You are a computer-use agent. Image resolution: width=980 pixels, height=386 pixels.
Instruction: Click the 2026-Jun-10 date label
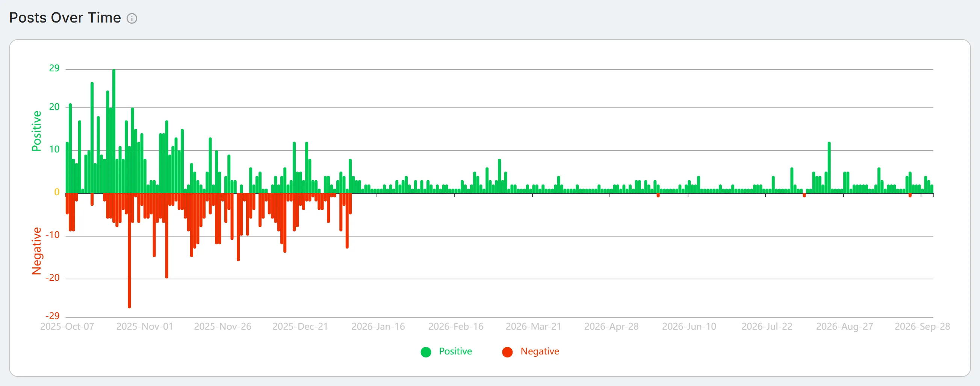point(689,327)
